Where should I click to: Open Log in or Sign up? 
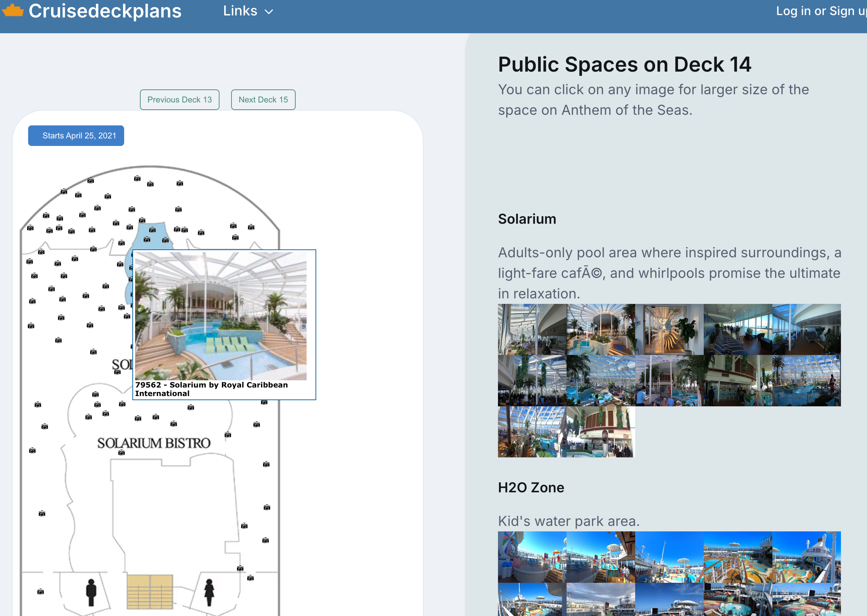(x=821, y=11)
